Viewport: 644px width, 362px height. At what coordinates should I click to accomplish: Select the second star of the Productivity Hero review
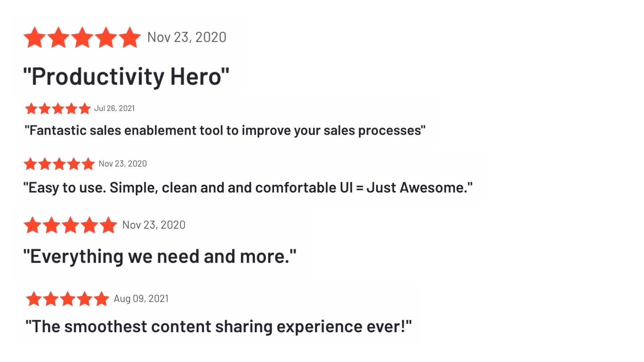click(58, 37)
